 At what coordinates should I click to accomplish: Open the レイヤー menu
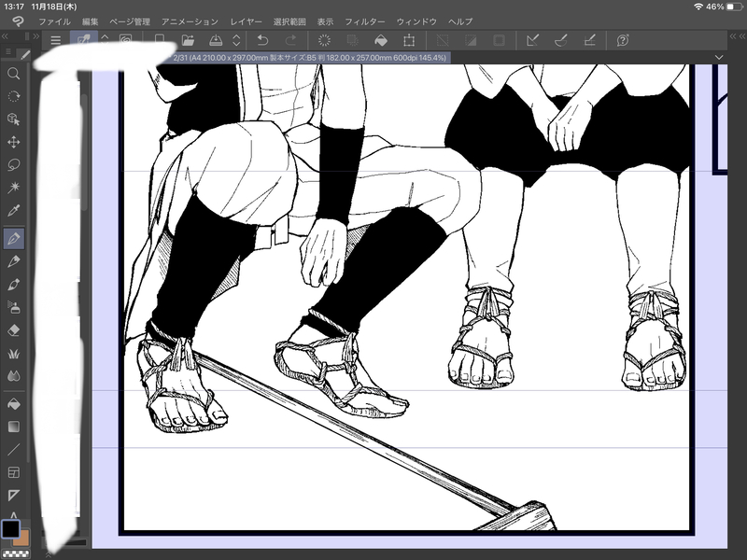point(246,21)
